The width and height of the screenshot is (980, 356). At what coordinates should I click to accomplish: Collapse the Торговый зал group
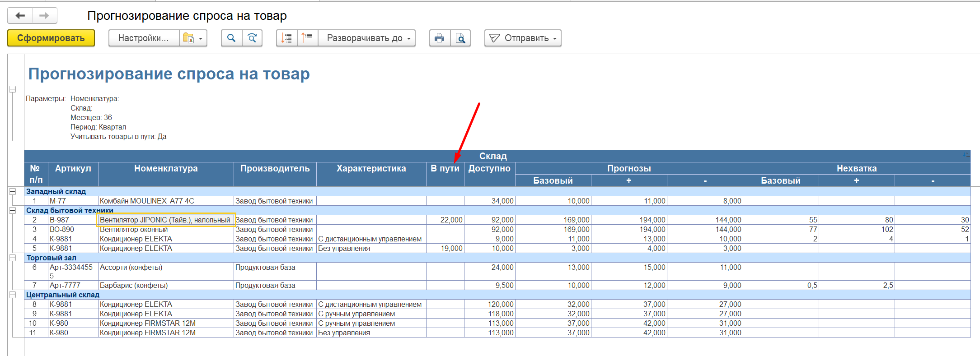(x=13, y=258)
